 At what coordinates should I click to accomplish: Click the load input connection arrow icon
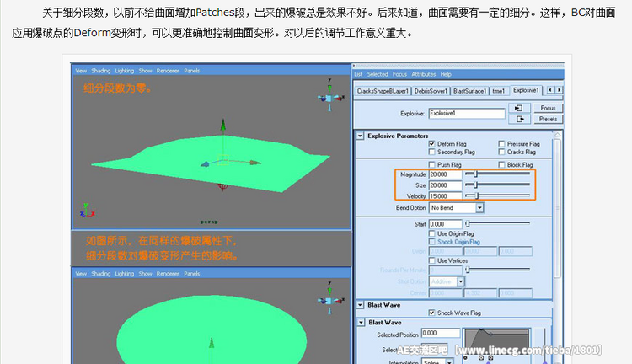click(519, 108)
